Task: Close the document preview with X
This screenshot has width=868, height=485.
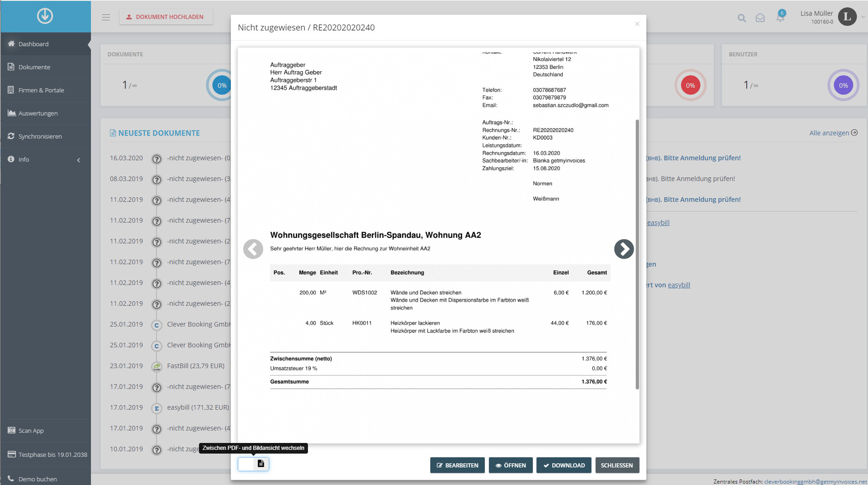Action: tap(637, 24)
